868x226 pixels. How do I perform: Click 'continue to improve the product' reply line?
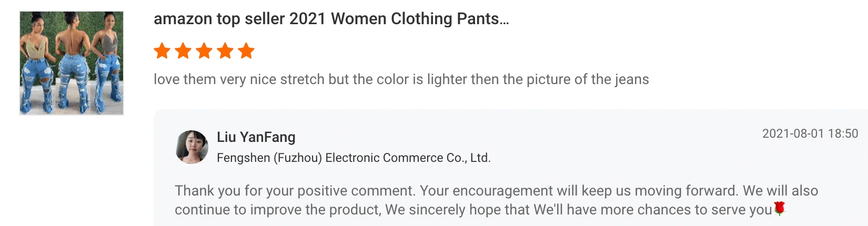(276, 210)
